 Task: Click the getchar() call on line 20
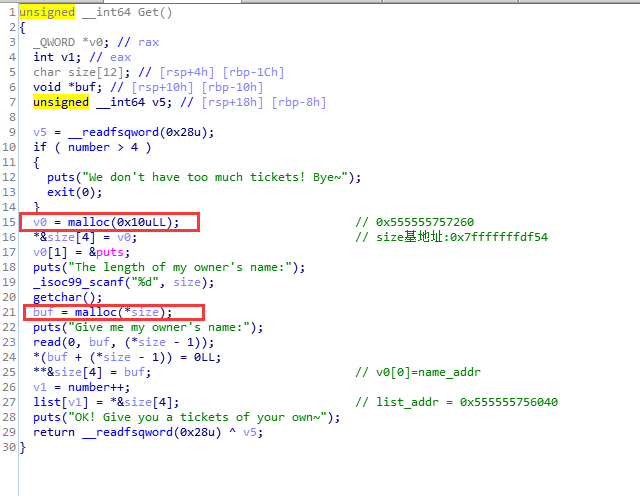click(x=64, y=297)
